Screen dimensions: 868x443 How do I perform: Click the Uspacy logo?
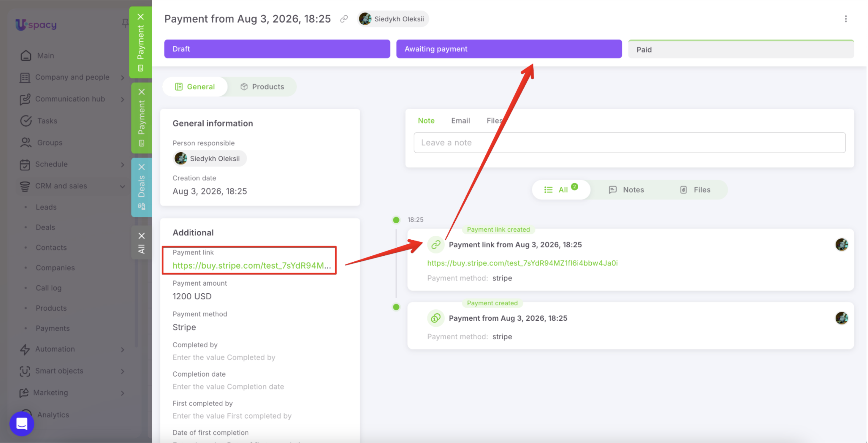tap(36, 25)
